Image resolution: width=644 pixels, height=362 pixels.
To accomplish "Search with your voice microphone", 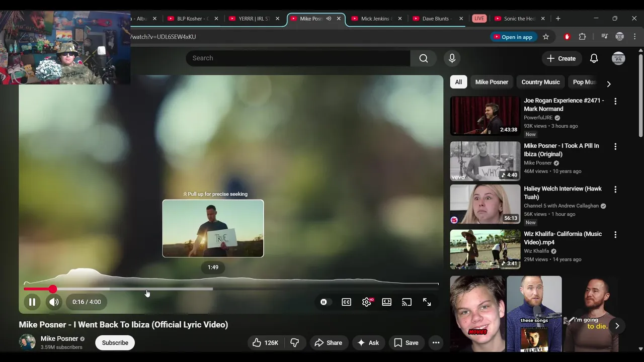I will pyautogui.click(x=452, y=58).
